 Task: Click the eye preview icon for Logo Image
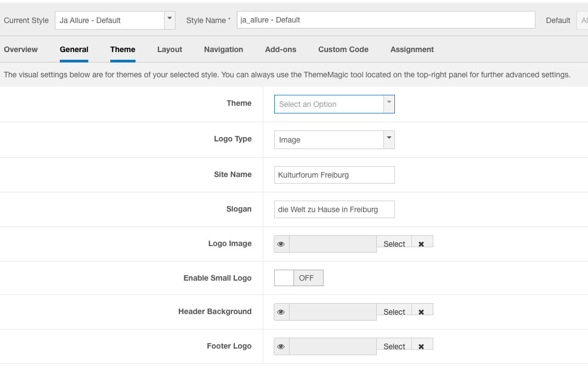click(281, 244)
